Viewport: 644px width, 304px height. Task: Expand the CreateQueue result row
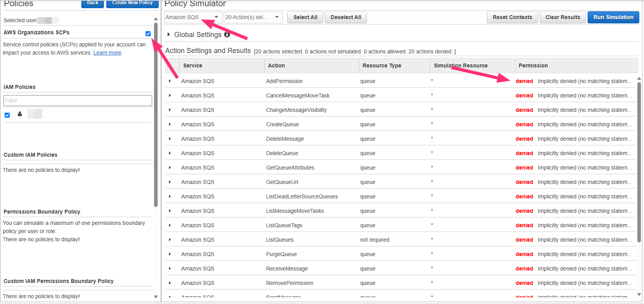pyautogui.click(x=170, y=124)
